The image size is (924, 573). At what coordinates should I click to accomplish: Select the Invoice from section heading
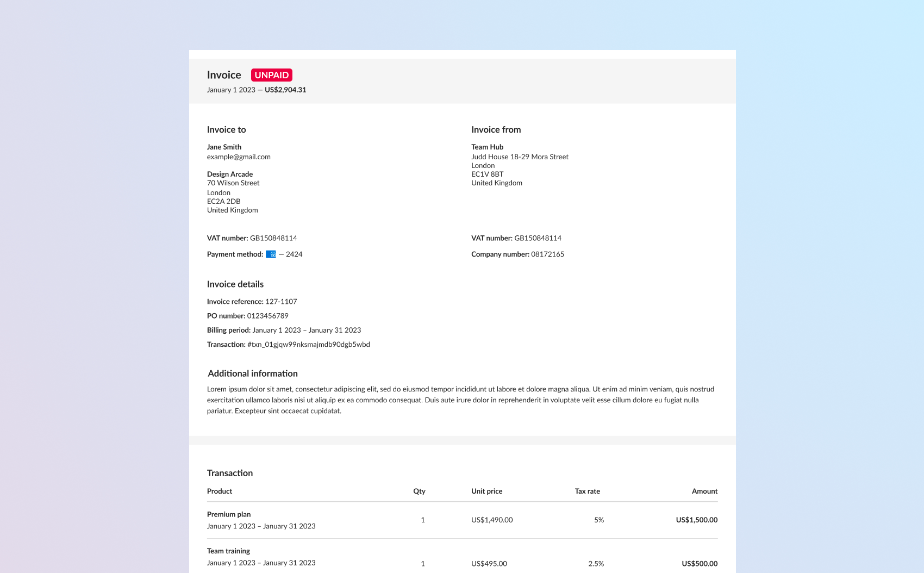coord(496,129)
